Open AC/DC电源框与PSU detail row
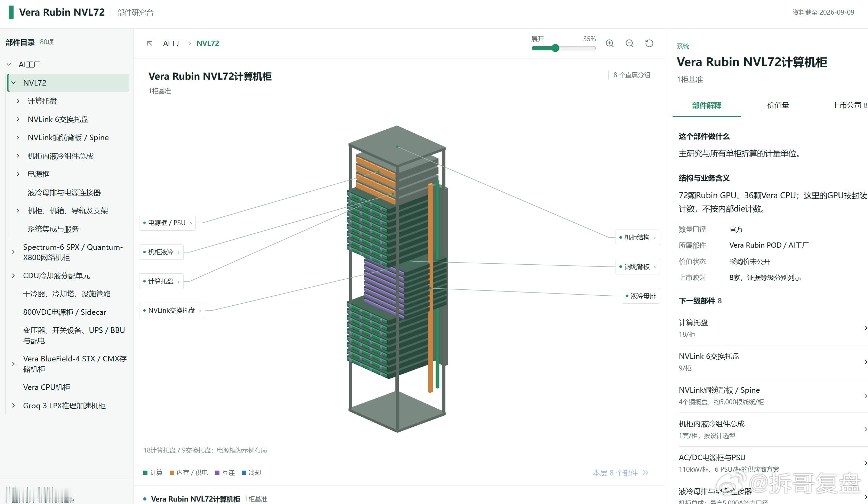The height and width of the screenshot is (504, 868). point(773,463)
